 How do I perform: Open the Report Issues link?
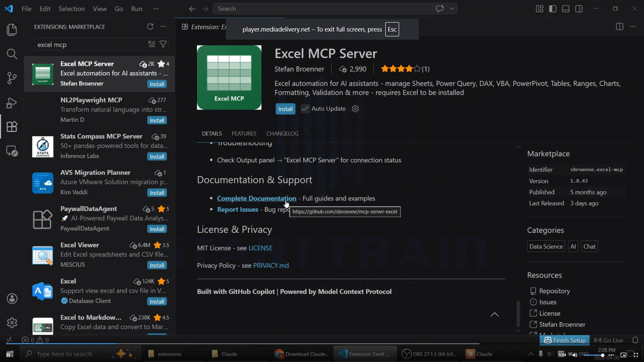tap(238, 209)
